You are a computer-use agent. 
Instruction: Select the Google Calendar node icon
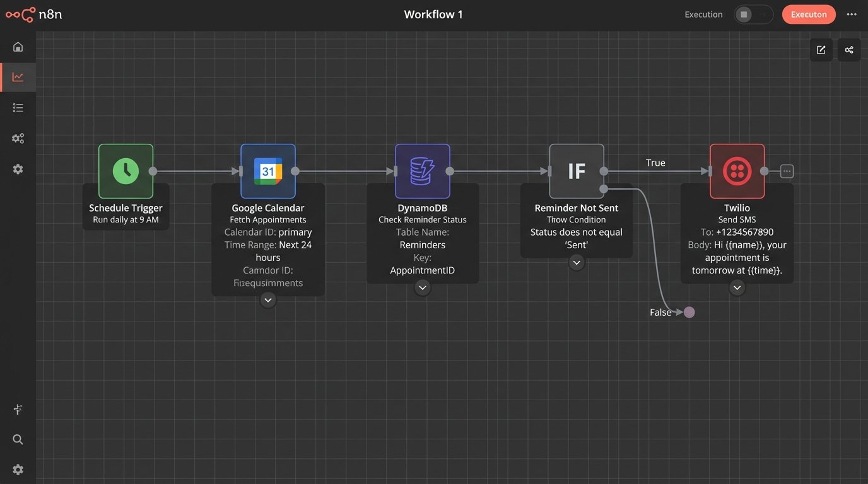coord(267,170)
